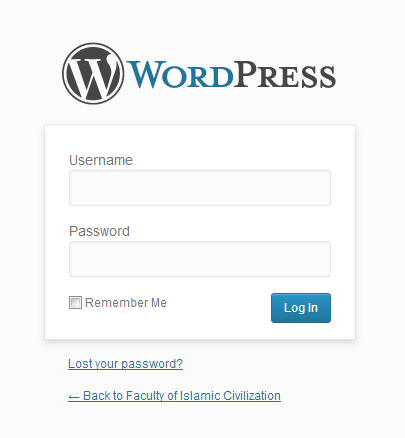Click the word 'password?' in recovery link
The width and height of the screenshot is (405, 438).
click(152, 364)
